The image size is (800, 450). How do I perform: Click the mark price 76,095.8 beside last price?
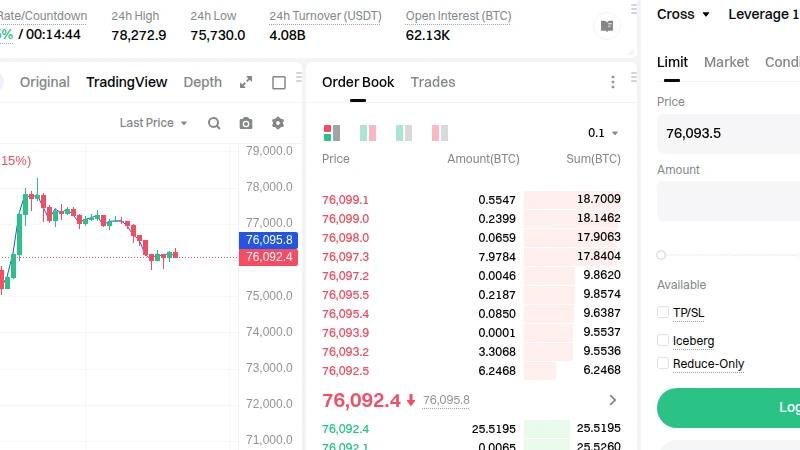(x=446, y=400)
